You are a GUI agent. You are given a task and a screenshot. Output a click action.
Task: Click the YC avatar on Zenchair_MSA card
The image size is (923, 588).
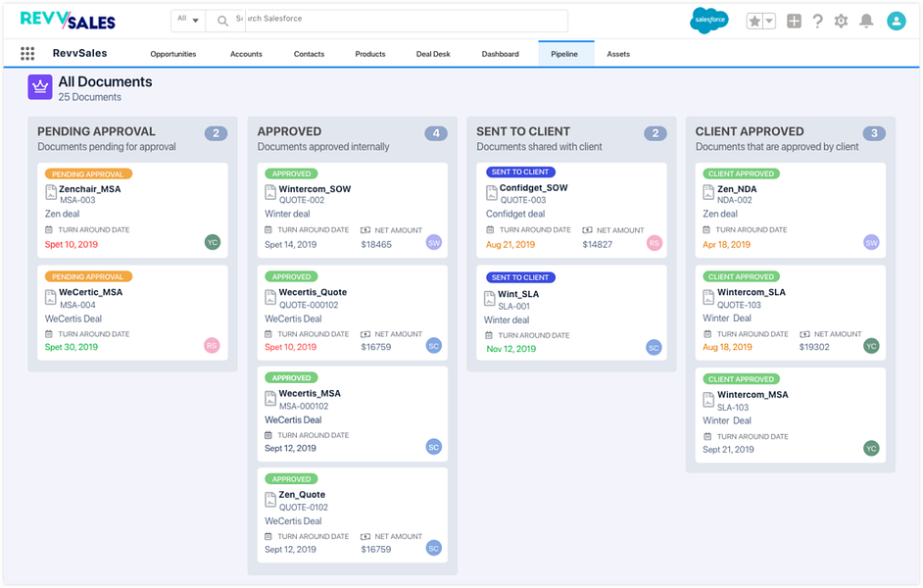click(213, 242)
